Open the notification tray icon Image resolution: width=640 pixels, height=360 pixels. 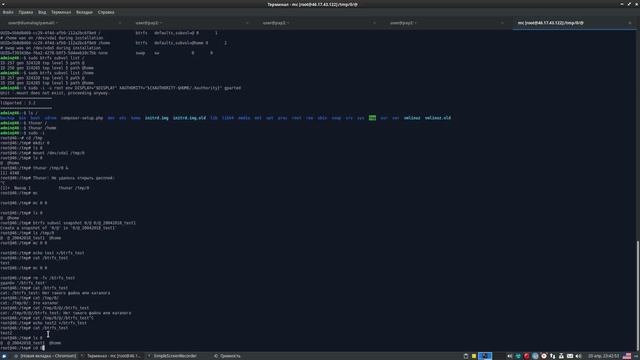coord(561,356)
